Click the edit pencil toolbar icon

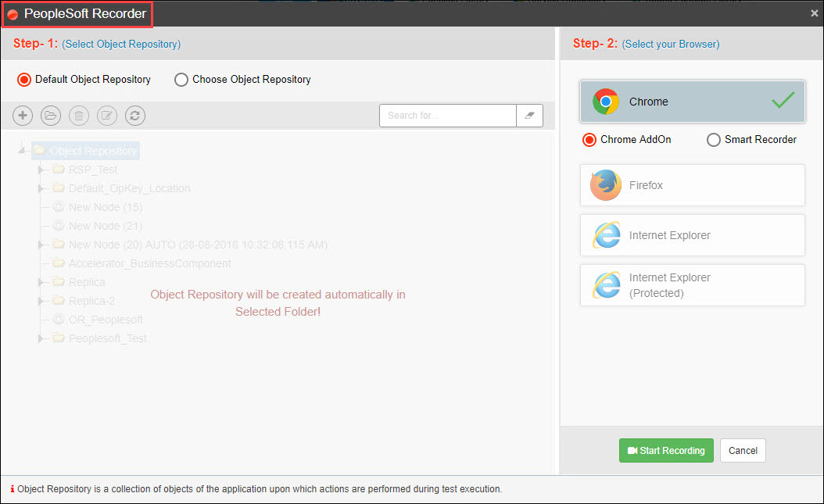[x=106, y=116]
